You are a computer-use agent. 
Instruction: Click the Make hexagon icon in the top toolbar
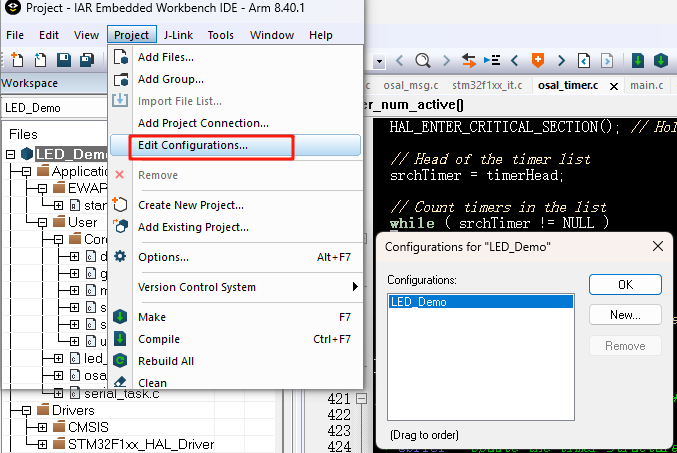[661, 60]
